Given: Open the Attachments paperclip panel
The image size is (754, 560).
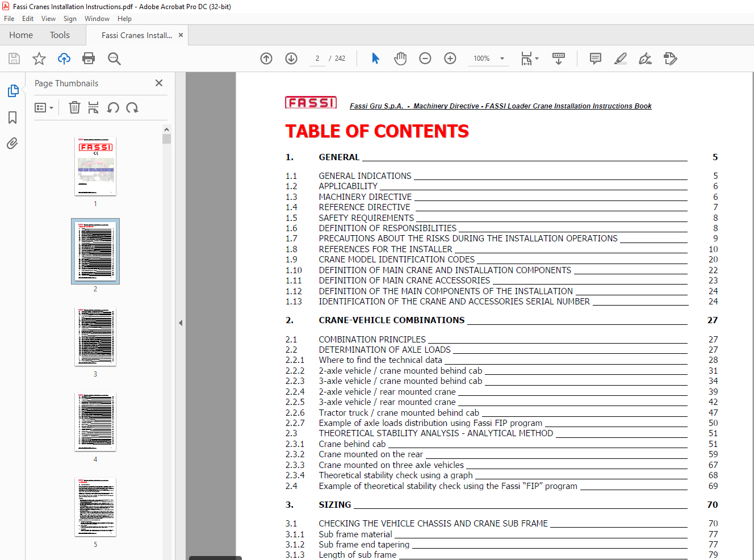Looking at the screenshot, I should [x=12, y=143].
